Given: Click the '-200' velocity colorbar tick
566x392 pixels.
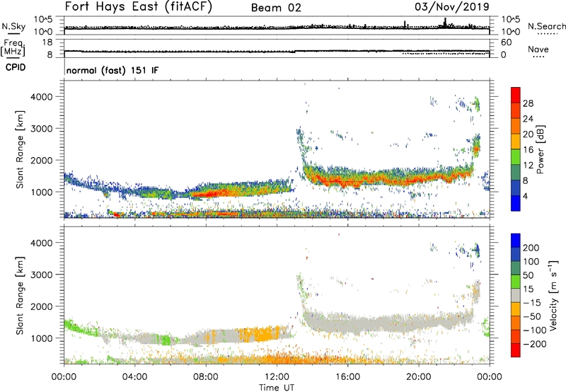Looking at the screenshot, I should [x=535, y=344].
